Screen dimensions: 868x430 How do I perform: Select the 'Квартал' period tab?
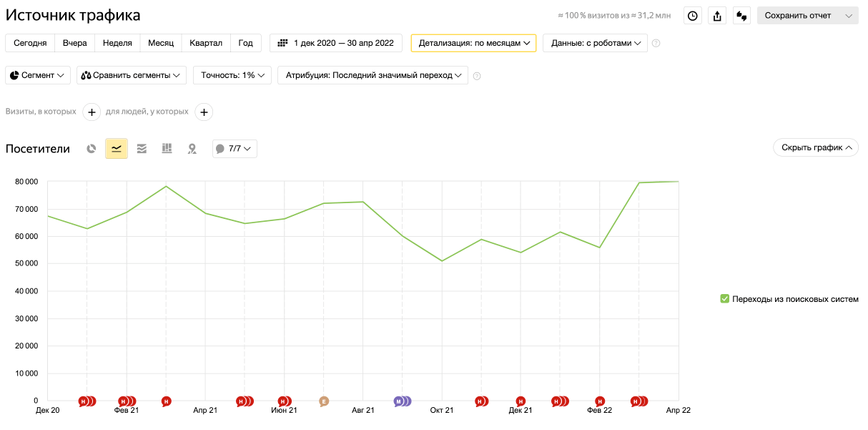206,43
